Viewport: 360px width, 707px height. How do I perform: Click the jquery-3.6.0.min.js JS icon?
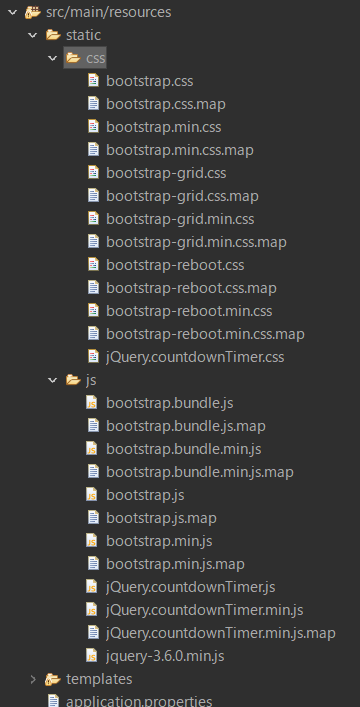[x=92, y=656]
